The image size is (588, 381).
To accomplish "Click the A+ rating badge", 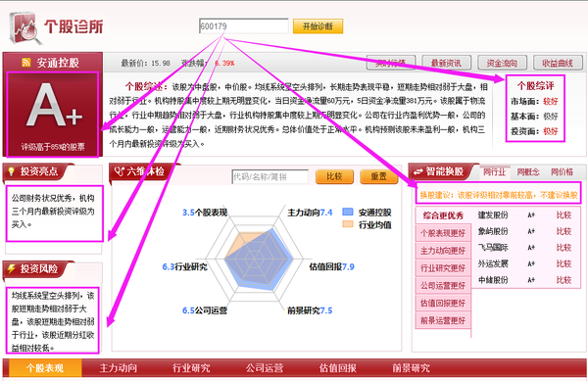I will pos(53,115).
